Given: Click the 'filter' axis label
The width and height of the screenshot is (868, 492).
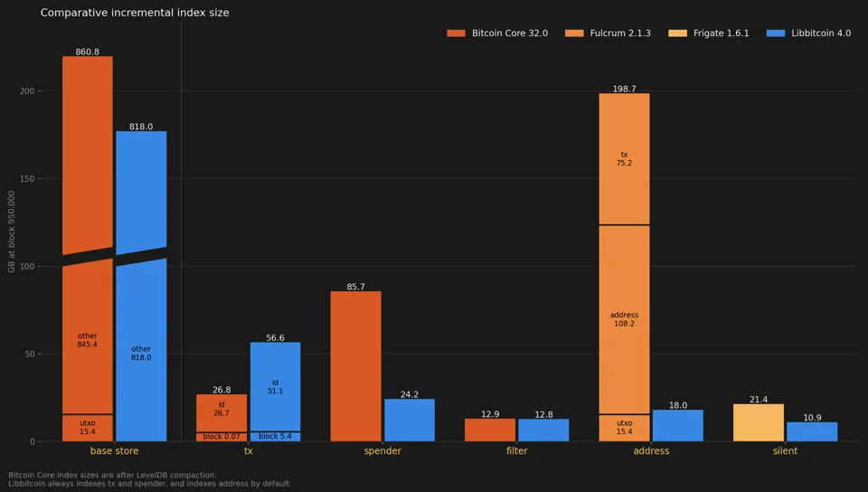Looking at the screenshot, I should point(516,450).
